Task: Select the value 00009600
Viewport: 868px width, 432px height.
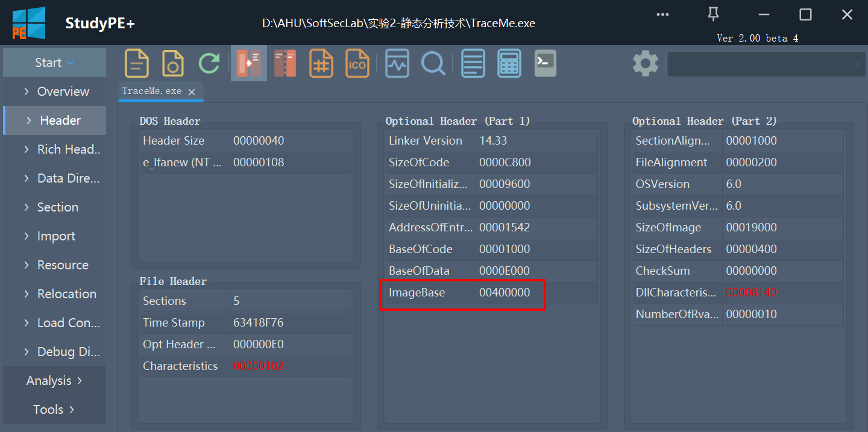Action: pos(505,184)
